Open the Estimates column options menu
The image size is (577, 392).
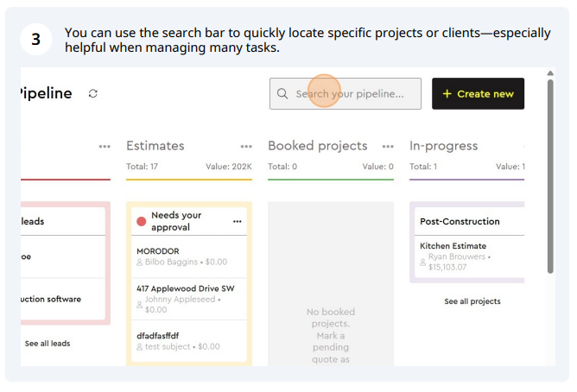coord(246,147)
